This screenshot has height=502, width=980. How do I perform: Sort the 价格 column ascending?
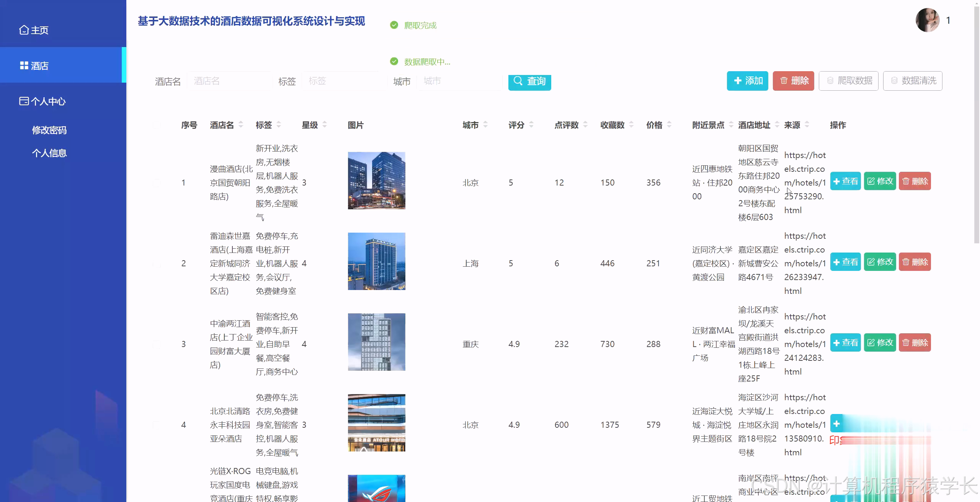[670, 122]
